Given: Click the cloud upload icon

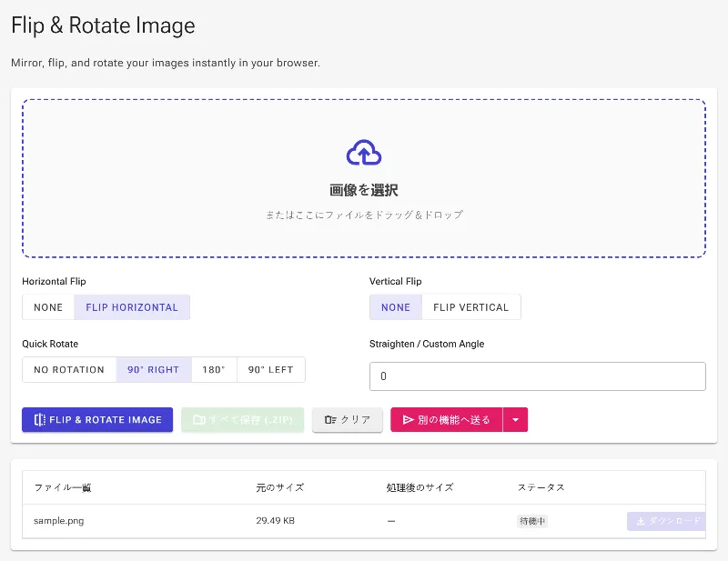Looking at the screenshot, I should 364,153.
